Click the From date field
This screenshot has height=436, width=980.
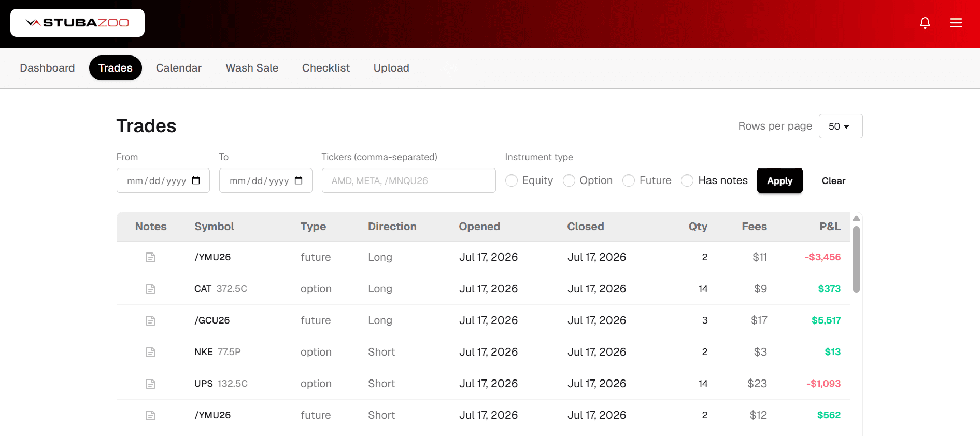click(x=163, y=180)
